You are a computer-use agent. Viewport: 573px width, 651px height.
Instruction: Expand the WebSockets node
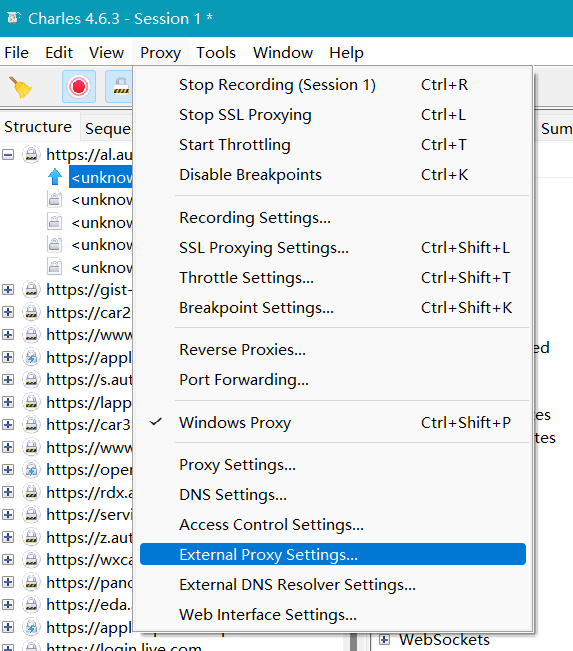(384, 639)
